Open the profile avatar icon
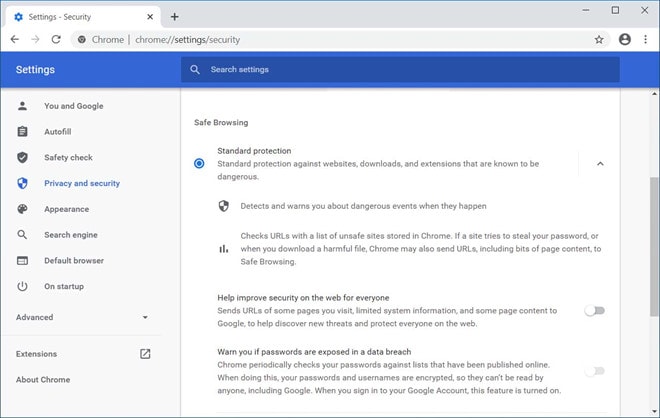660x418 pixels. 625,39
